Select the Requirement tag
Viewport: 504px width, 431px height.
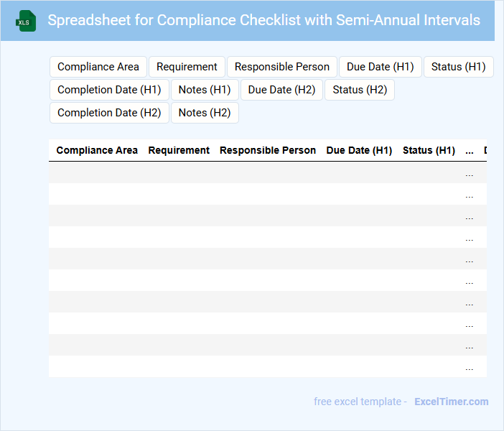(x=187, y=67)
